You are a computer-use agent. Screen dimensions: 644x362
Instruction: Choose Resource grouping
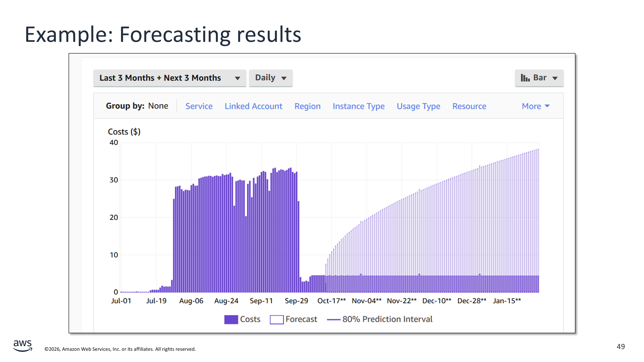click(x=469, y=106)
